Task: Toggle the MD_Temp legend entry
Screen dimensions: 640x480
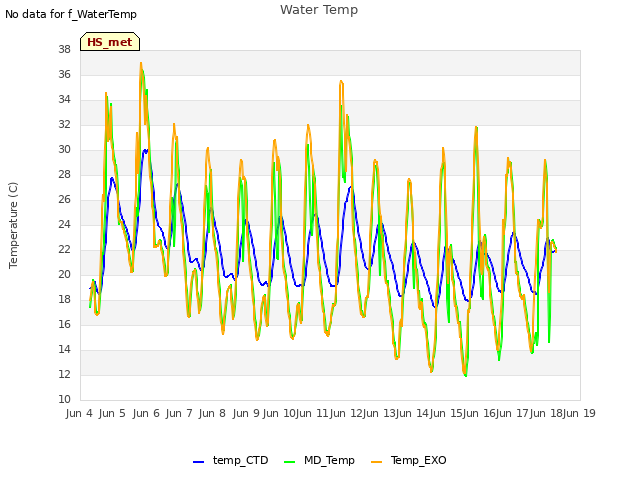Action: pos(319,460)
